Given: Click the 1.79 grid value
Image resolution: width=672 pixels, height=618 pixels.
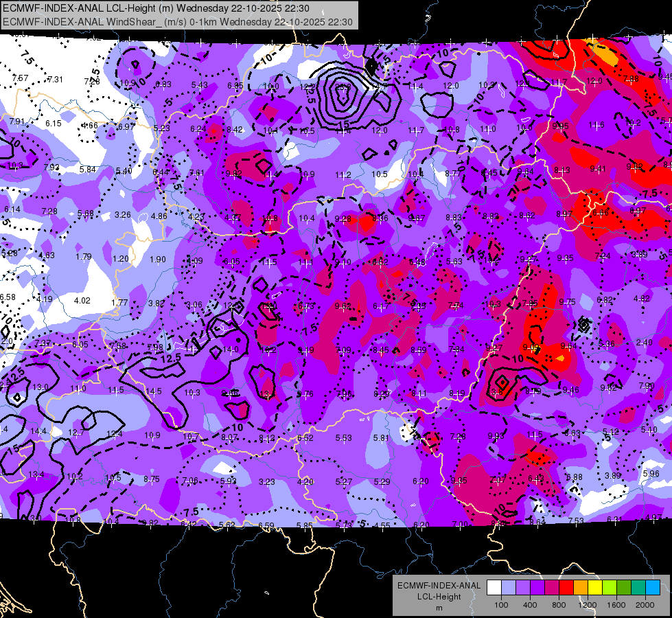Looking at the screenshot, I should (84, 256).
